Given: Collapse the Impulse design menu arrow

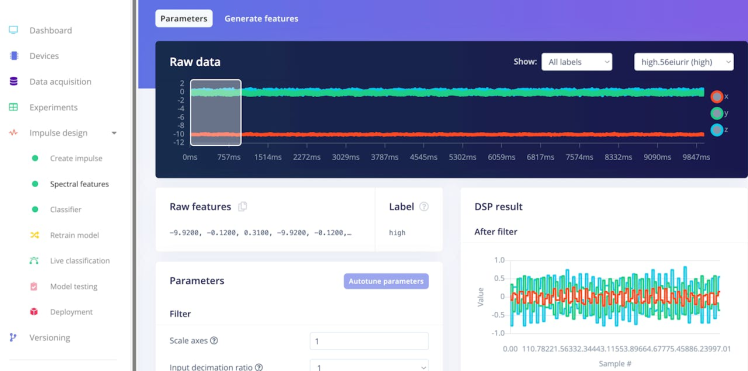Looking at the screenshot, I should (114, 133).
